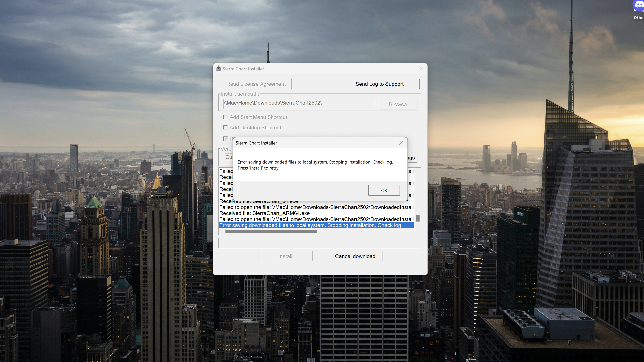Viewport: 644px width, 362px height.
Task: Click the partially hidden button ending in 'ngs'
Action: tap(412, 158)
